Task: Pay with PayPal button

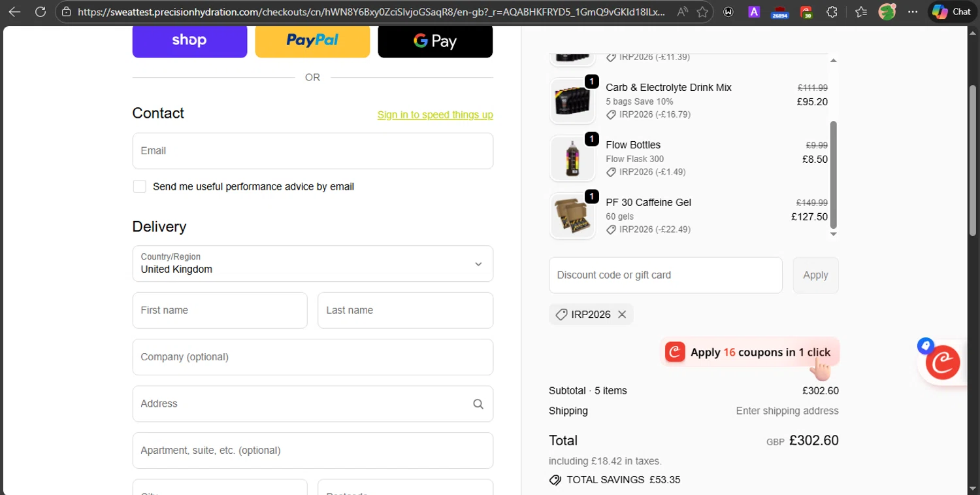Action: [x=312, y=41]
